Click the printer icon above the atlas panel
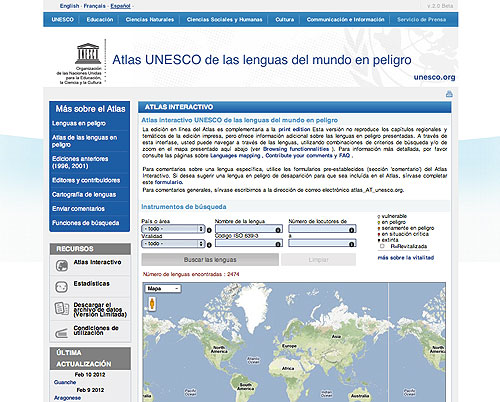 coord(449,94)
